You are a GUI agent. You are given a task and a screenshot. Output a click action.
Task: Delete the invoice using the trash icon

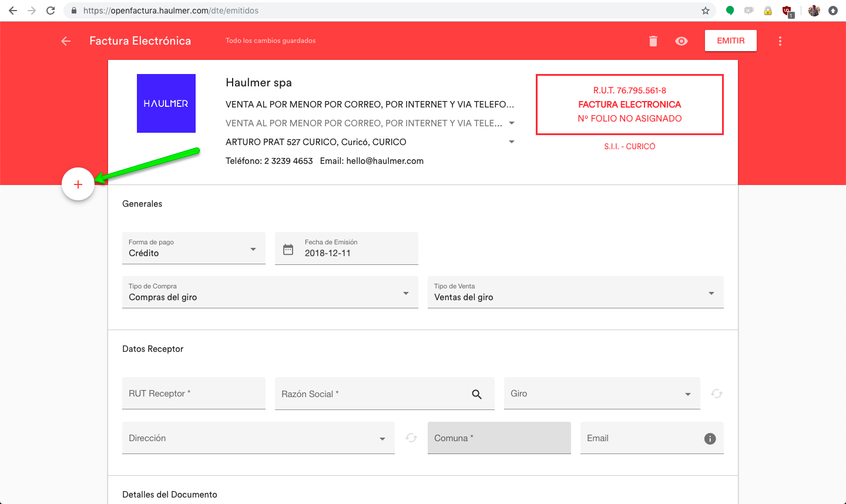pyautogui.click(x=653, y=41)
